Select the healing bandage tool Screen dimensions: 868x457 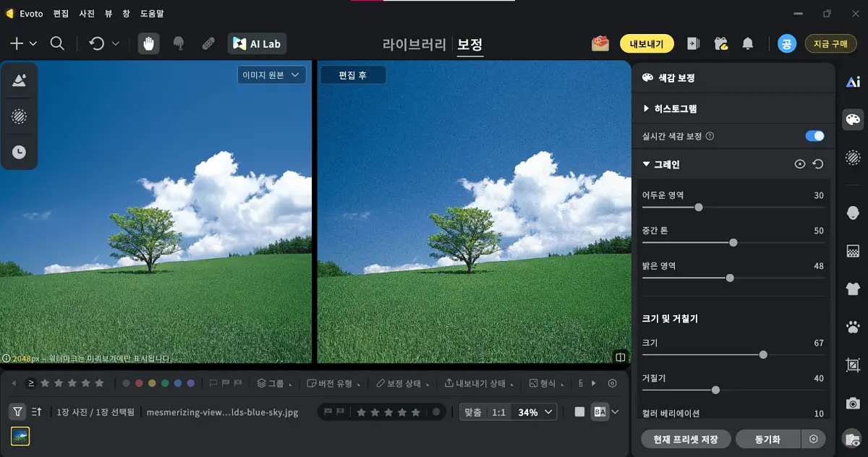208,43
